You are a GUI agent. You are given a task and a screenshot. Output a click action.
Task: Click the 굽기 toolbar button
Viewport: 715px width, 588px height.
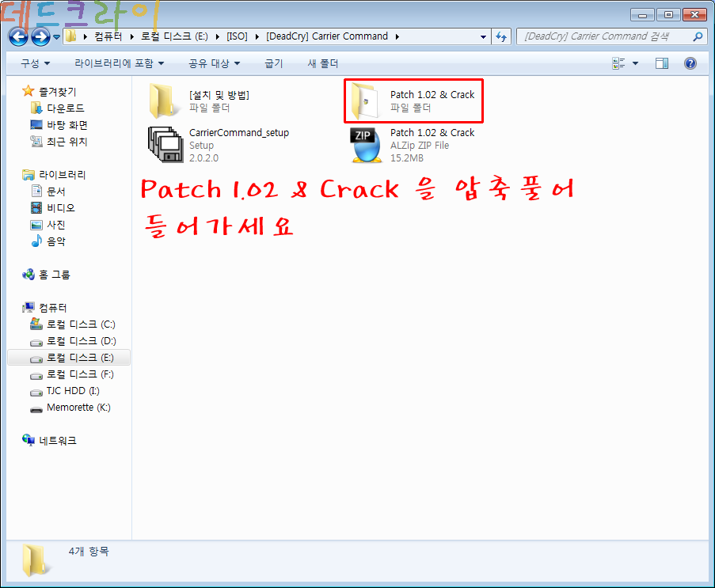coord(274,63)
